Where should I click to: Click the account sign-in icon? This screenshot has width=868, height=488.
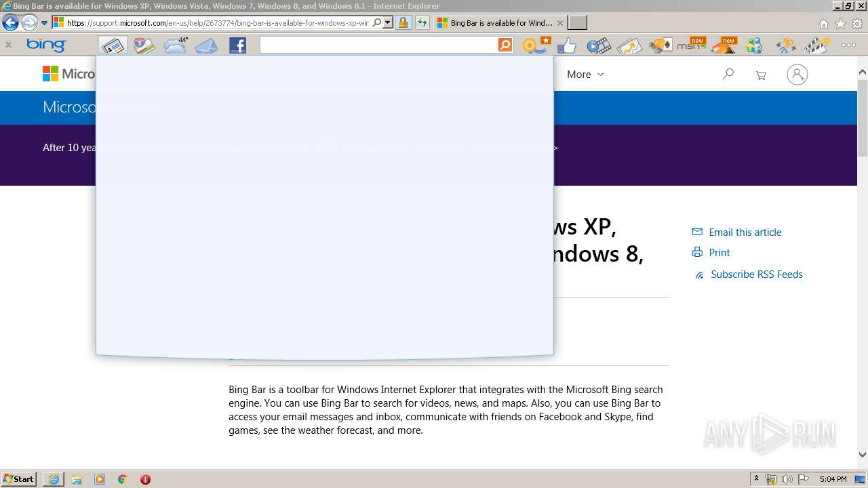click(797, 74)
